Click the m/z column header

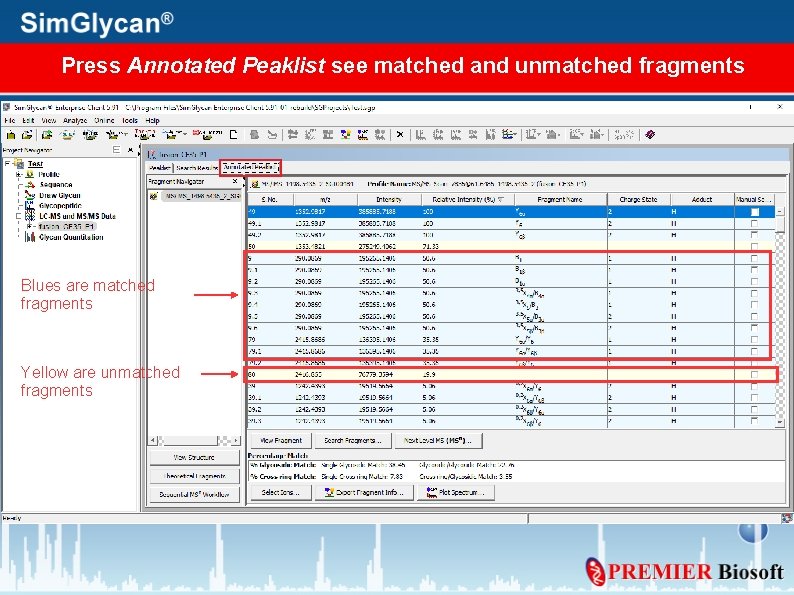(x=325, y=200)
